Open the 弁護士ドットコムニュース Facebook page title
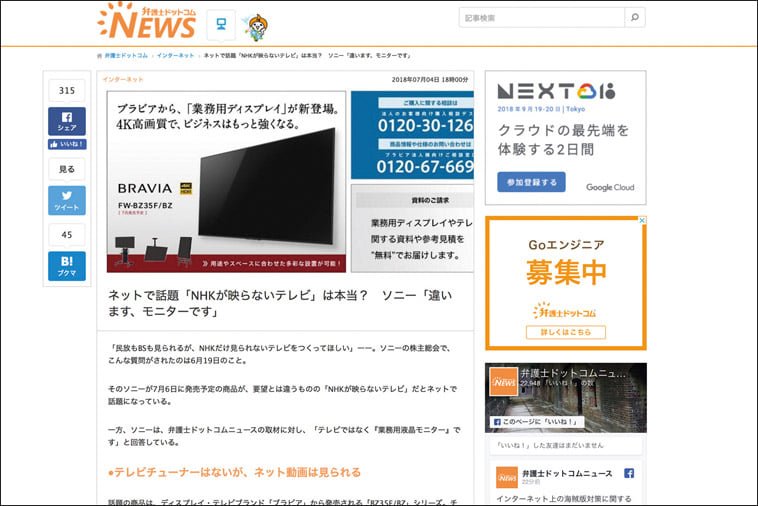Image resolution: width=758 pixels, height=506 pixels. point(573,373)
